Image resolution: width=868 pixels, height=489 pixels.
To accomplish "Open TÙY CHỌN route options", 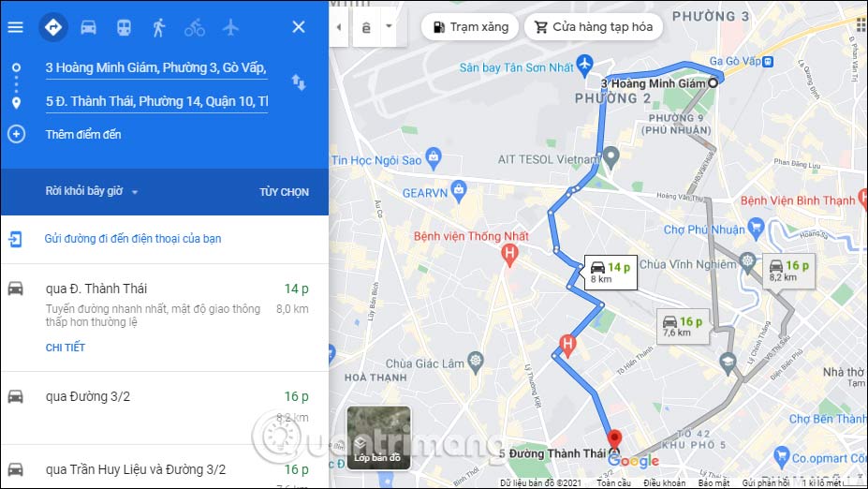I will click(284, 192).
